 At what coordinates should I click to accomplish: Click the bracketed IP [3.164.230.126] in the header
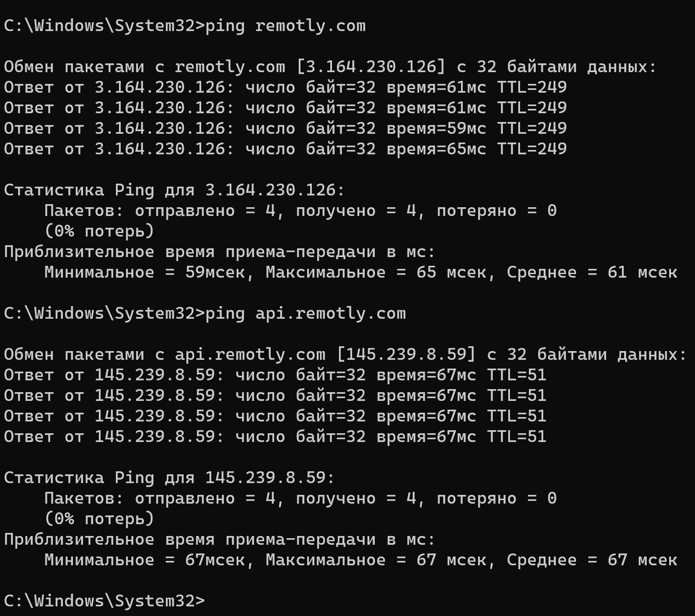[371, 67]
